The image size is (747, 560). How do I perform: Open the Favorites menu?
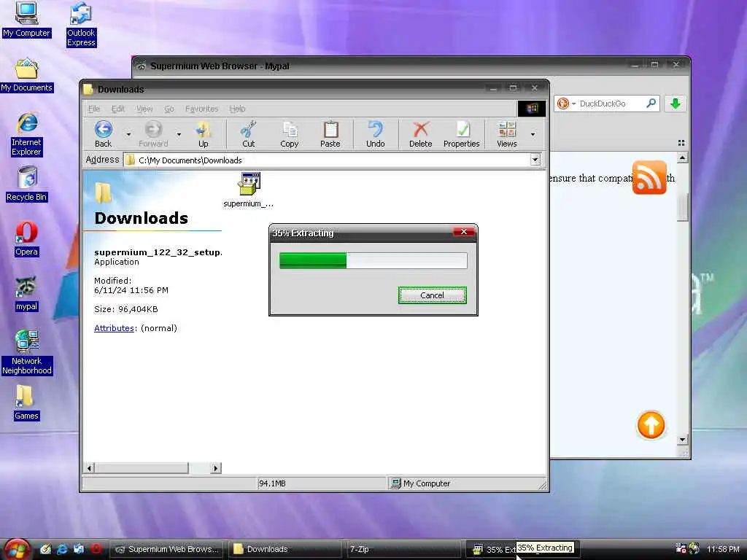(201, 109)
